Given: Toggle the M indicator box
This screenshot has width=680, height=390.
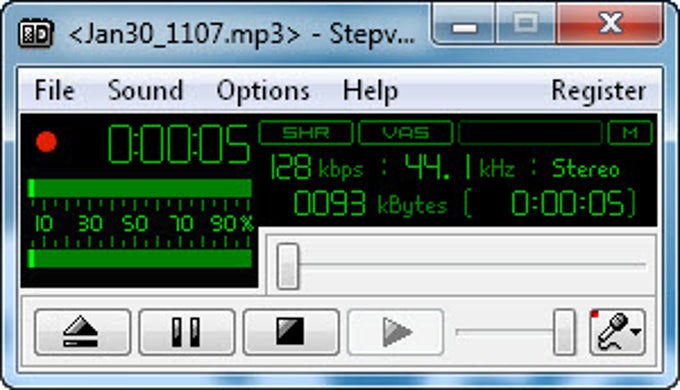Looking at the screenshot, I should (x=630, y=133).
